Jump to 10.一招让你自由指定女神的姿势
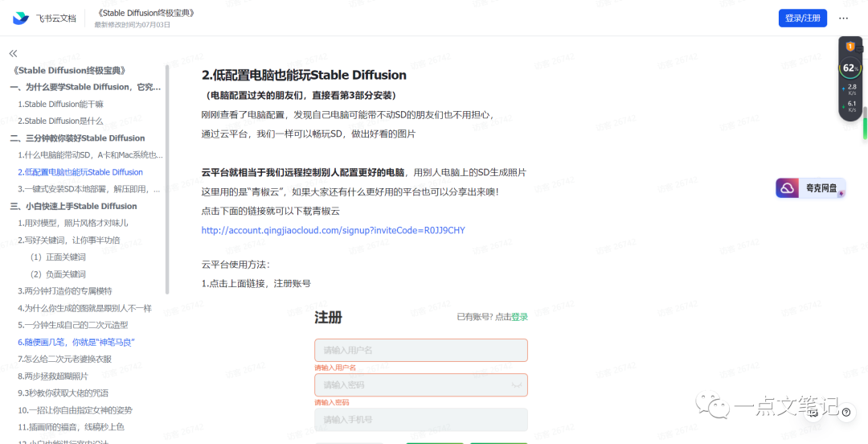The width and height of the screenshot is (868, 444). pos(76,410)
